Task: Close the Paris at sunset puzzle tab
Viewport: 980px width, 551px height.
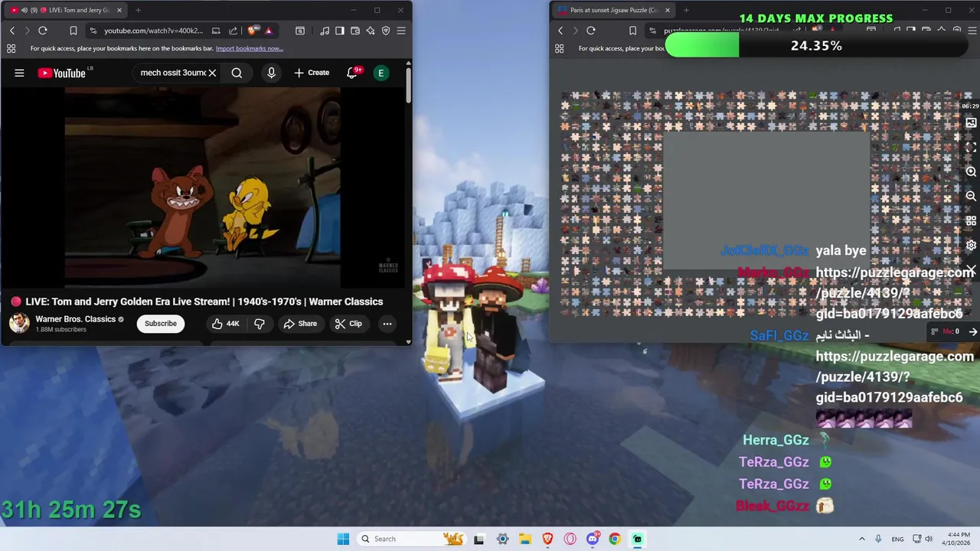Action: (x=668, y=10)
